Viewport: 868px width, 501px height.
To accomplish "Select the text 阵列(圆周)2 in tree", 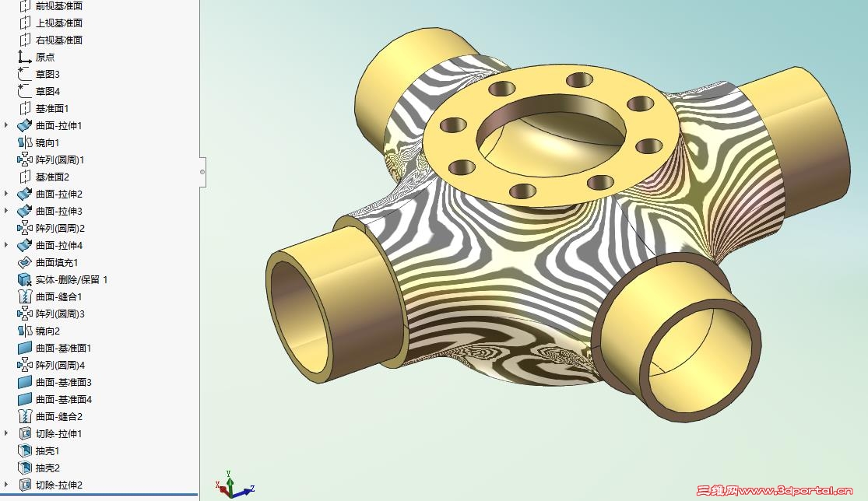I will (61, 229).
